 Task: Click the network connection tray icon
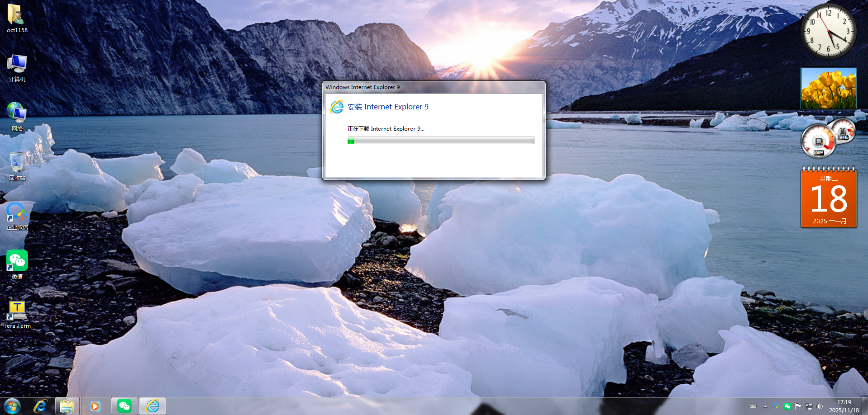click(809, 406)
